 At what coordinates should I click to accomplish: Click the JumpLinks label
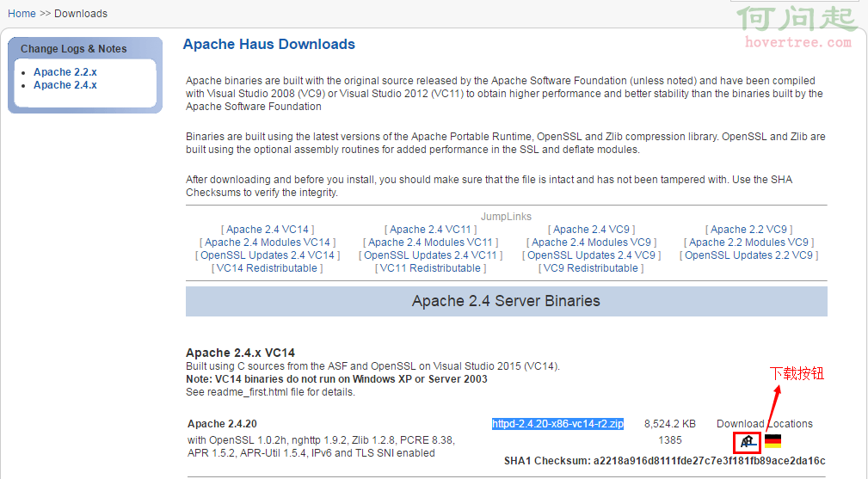click(506, 217)
